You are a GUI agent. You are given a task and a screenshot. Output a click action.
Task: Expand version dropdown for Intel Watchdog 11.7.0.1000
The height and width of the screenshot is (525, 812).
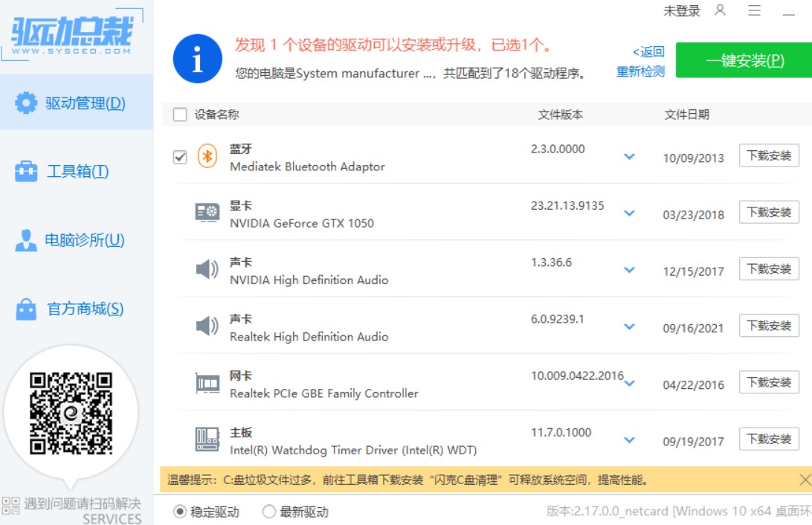click(x=629, y=440)
